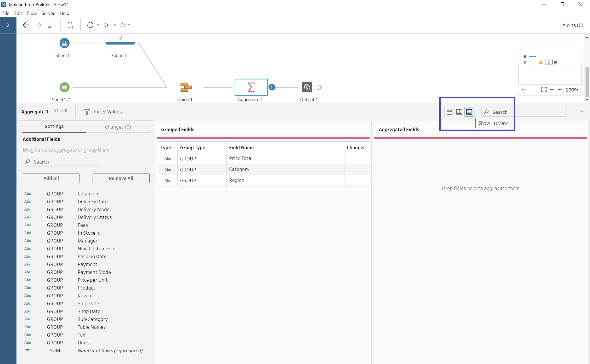This screenshot has height=364, width=590.
Task: Toggle the list view button
Action: click(x=469, y=112)
